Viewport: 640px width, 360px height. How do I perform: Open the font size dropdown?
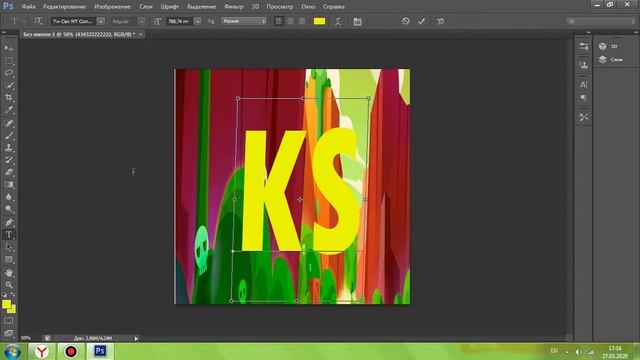(x=198, y=21)
